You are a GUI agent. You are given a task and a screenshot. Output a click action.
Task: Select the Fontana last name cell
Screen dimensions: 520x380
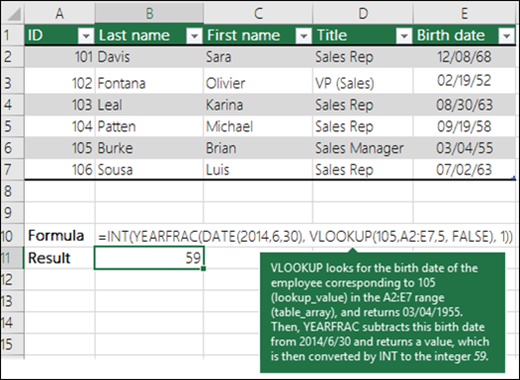[x=149, y=81]
